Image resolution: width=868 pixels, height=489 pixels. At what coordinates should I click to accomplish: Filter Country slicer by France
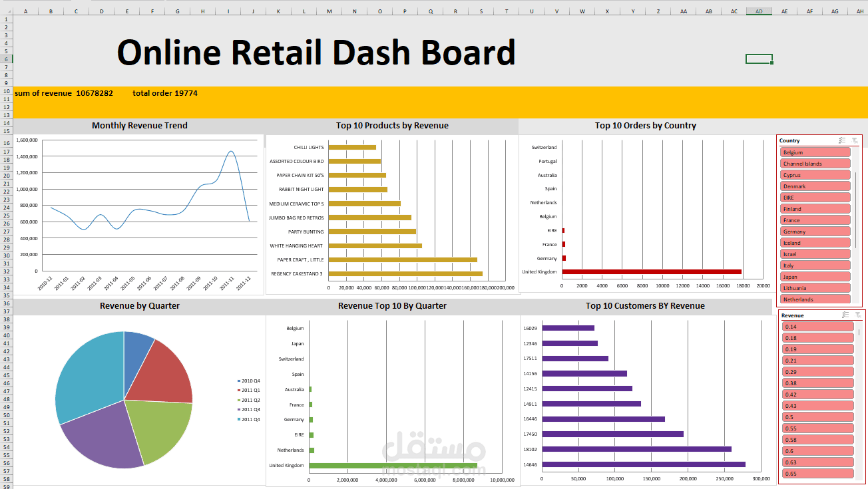(815, 220)
